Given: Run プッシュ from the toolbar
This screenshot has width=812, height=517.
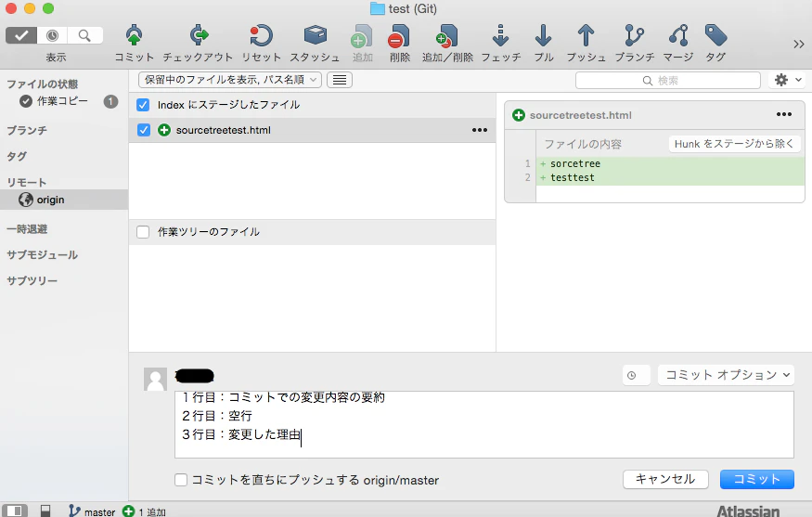Looking at the screenshot, I should tap(586, 35).
